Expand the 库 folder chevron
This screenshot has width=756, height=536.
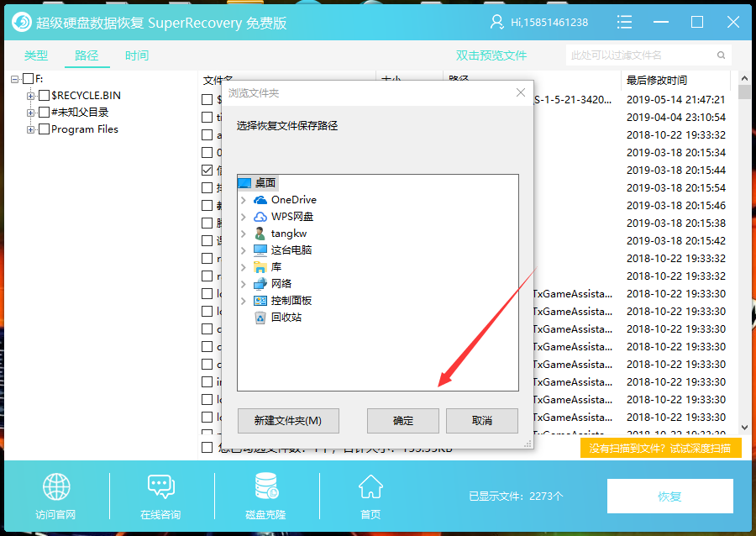[244, 267]
